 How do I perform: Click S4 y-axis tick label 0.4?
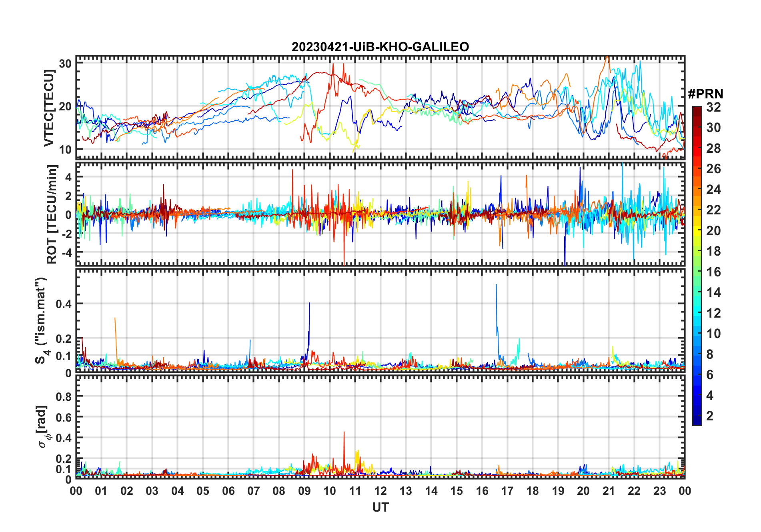(x=64, y=304)
